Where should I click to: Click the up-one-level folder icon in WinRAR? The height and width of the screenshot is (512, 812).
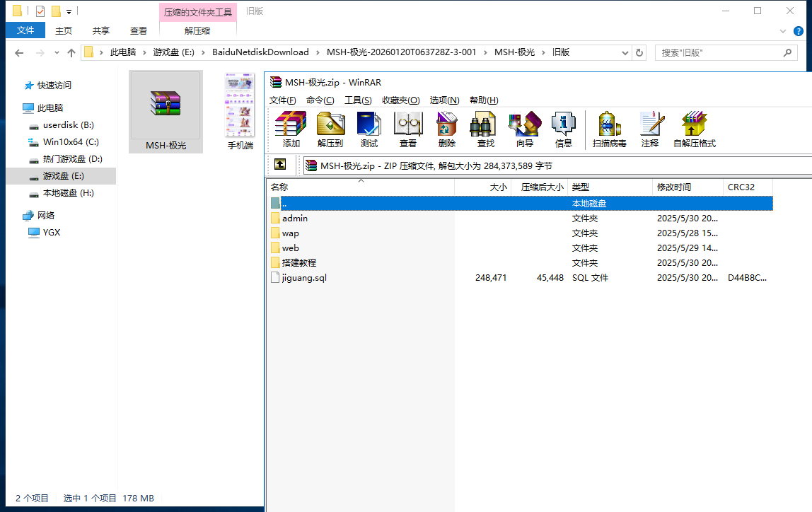click(280, 164)
